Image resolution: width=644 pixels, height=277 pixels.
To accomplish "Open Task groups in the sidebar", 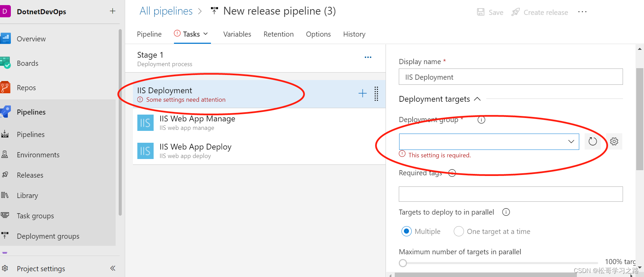I will [x=35, y=216].
